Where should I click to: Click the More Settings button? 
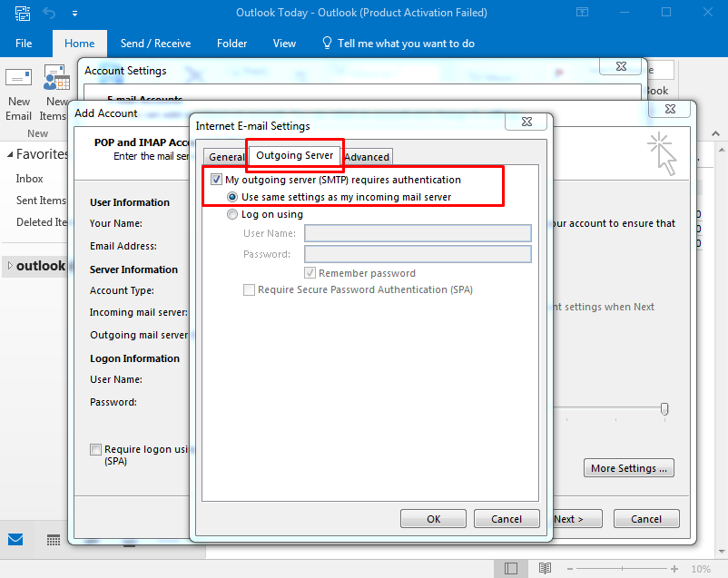(629, 468)
